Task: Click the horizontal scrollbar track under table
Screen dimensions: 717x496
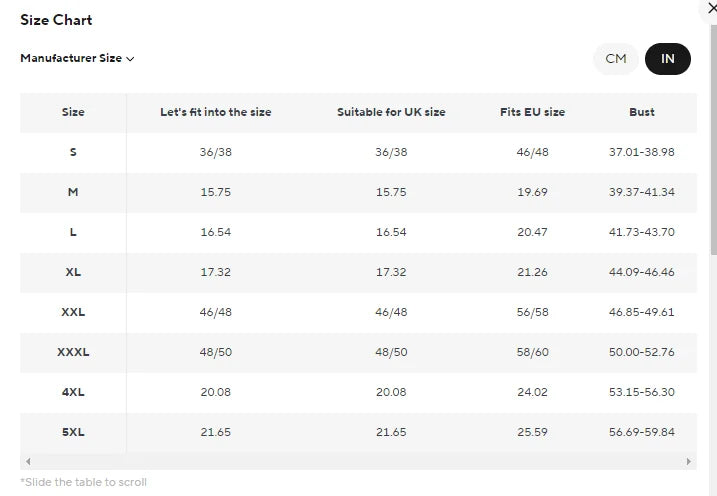Action: [358, 461]
